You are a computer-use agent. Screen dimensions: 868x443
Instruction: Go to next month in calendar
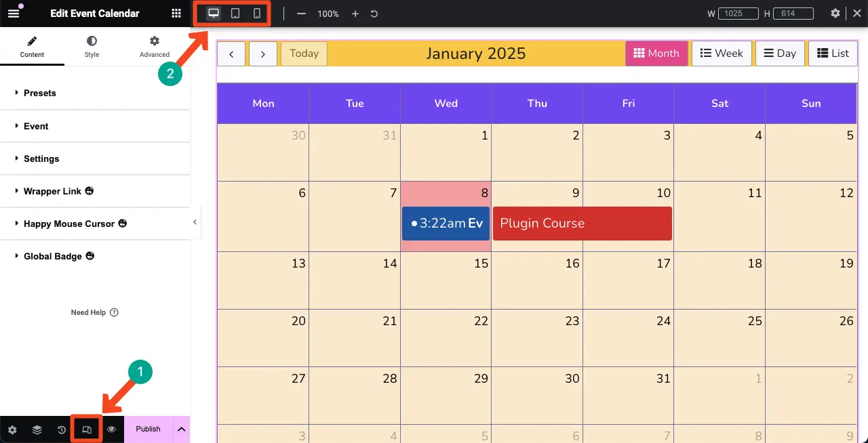coord(262,54)
